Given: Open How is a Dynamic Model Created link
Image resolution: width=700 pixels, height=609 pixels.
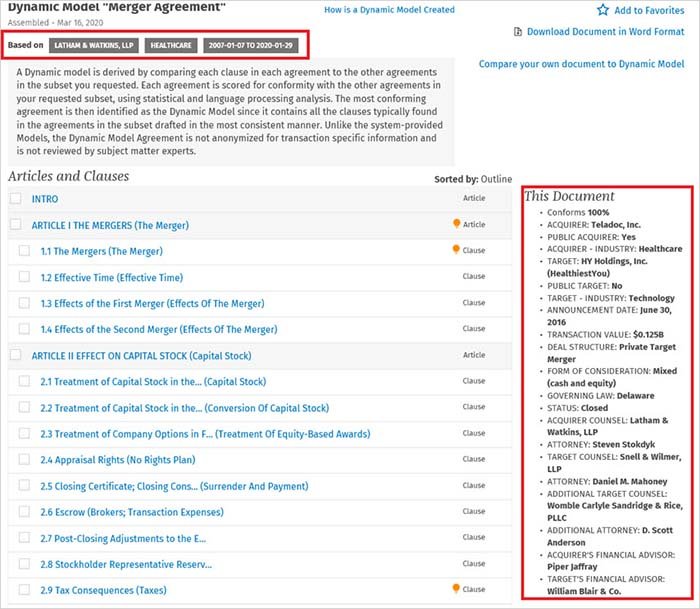Looking at the screenshot, I should (x=389, y=10).
